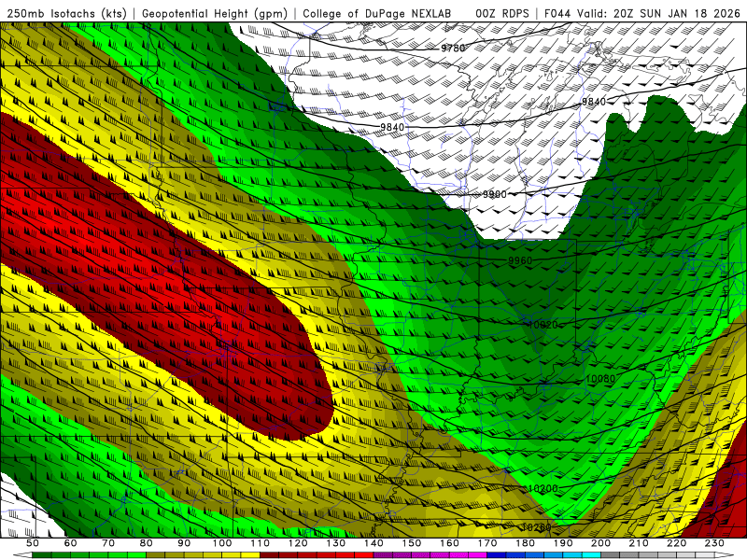This screenshot has width=747, height=560.
Task: Click the 170 value on the color scale
Action: coord(486,543)
